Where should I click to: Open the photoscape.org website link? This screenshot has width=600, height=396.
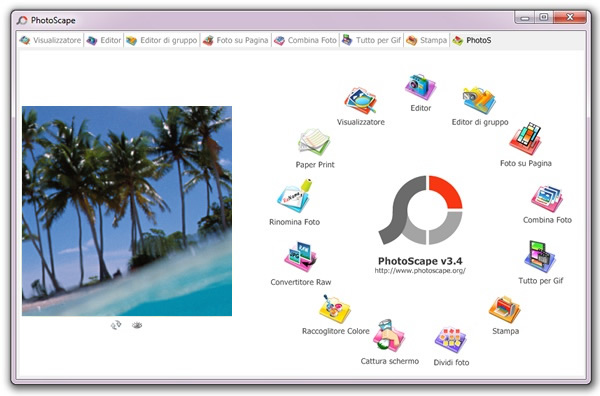(420, 271)
